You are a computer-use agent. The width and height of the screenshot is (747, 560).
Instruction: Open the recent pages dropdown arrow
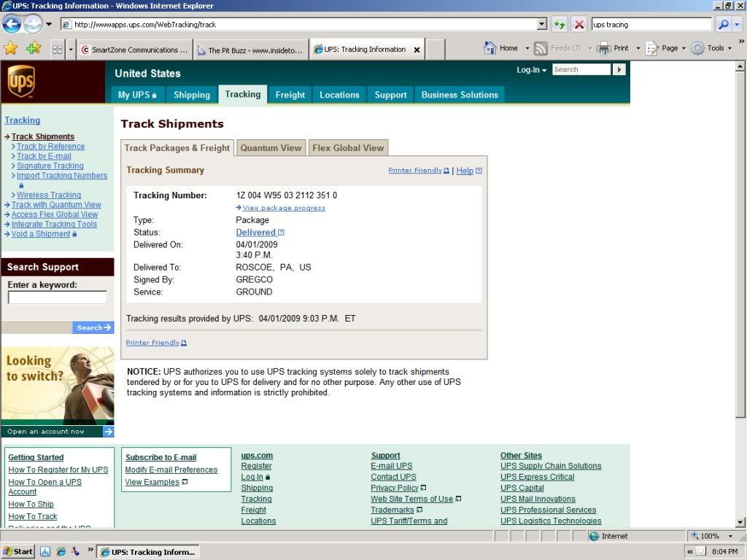click(49, 24)
